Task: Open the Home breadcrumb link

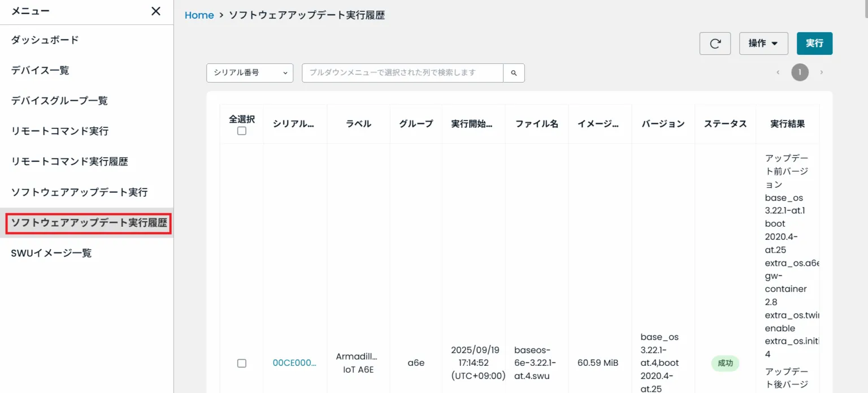Action: point(199,15)
